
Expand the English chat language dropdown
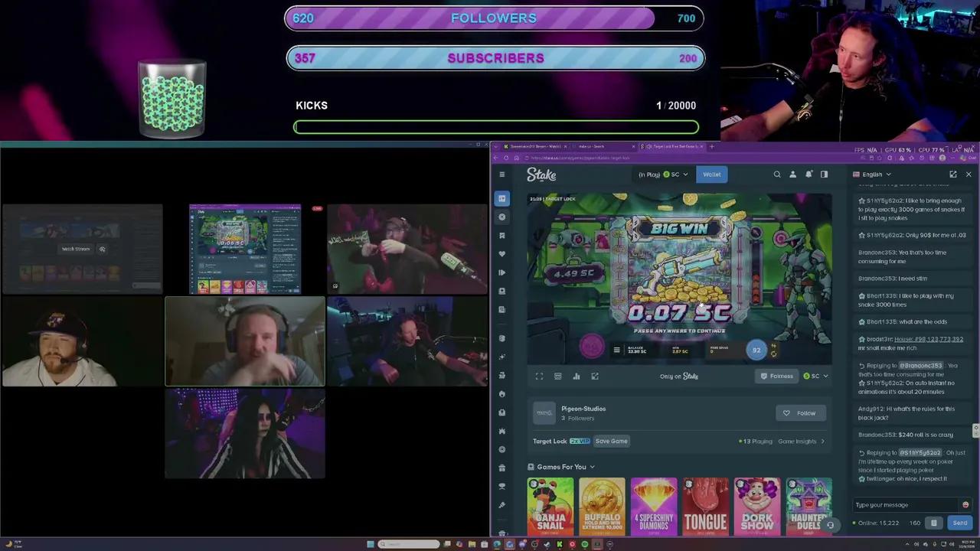(x=871, y=174)
